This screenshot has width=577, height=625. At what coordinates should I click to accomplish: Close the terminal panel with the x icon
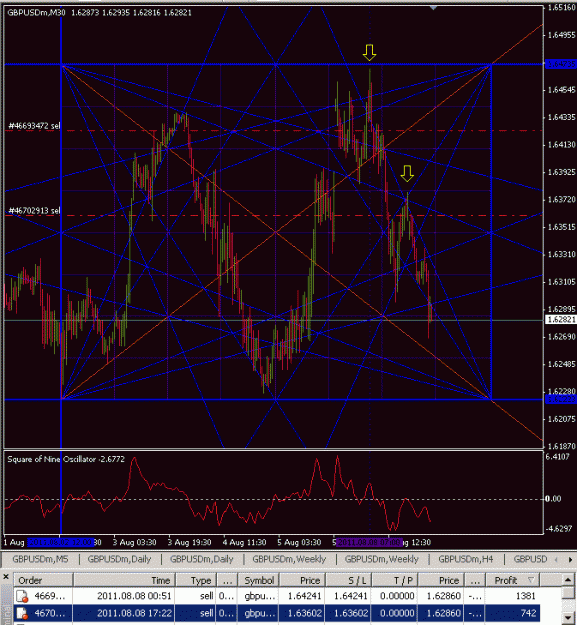point(6,577)
